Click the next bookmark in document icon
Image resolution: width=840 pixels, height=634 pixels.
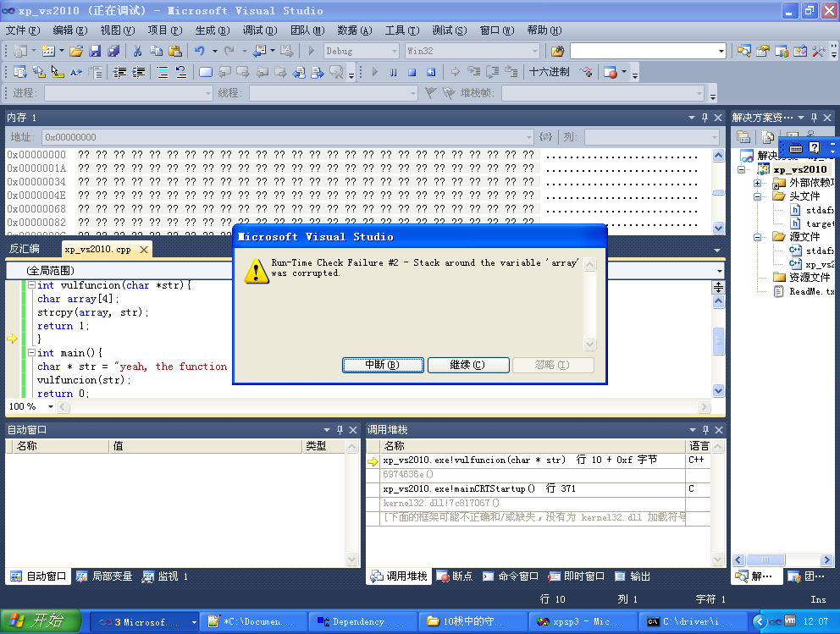[318, 72]
